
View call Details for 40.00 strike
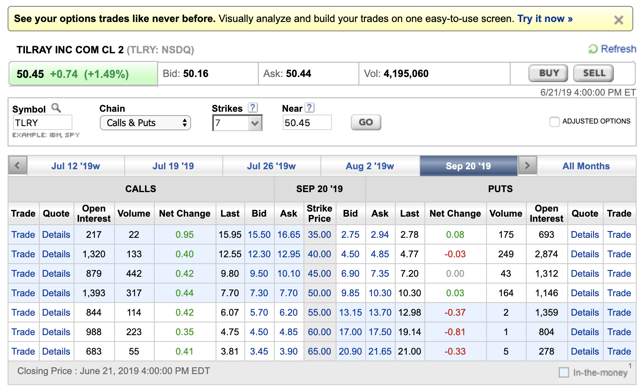[x=56, y=254]
